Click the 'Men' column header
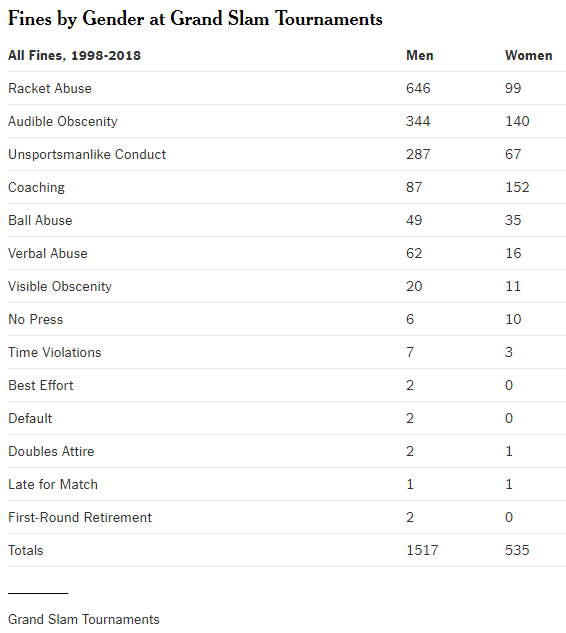Screen dimensions: 566x633 pos(419,55)
